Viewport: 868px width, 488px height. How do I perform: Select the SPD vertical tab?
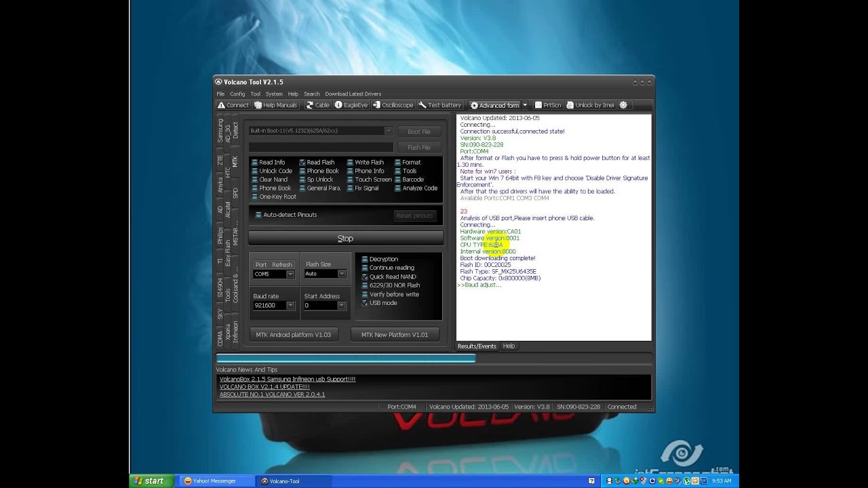tap(235, 193)
